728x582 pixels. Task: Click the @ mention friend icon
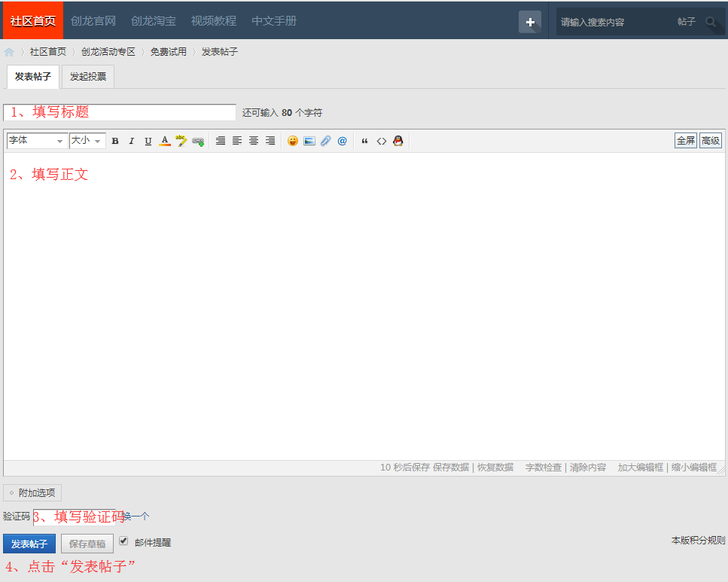point(342,141)
